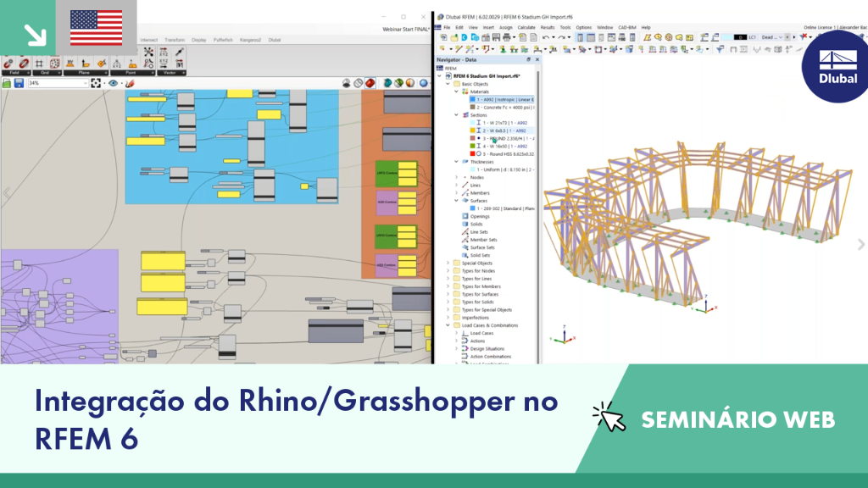
Task: Open the 34% zoom level dropdown
Action: tap(58, 83)
